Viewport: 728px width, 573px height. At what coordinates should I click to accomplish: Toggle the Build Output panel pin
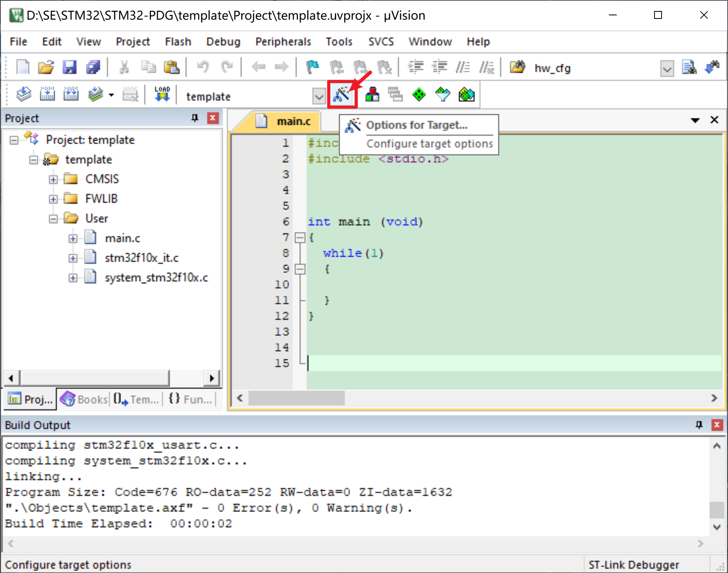click(x=699, y=425)
